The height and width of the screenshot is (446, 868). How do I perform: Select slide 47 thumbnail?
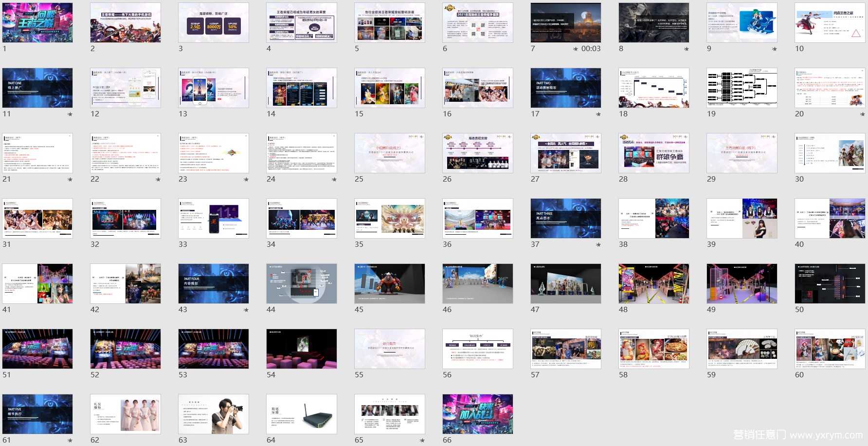pos(566,284)
